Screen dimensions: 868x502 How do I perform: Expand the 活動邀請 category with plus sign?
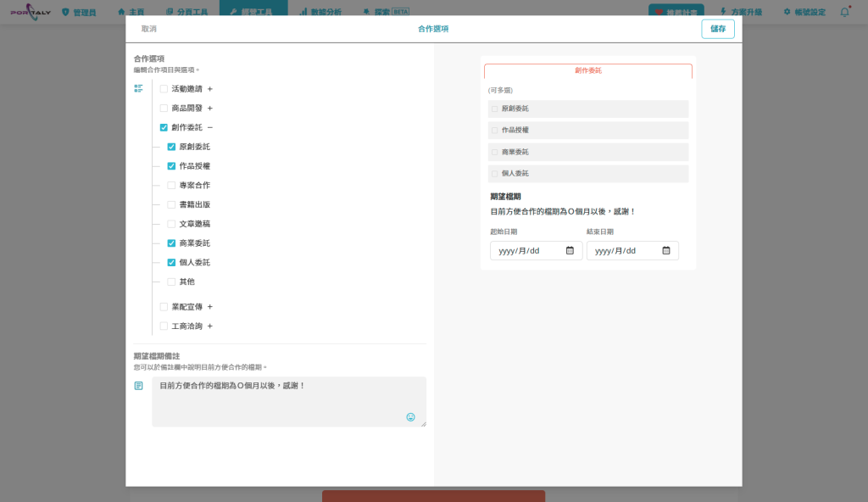pos(210,88)
